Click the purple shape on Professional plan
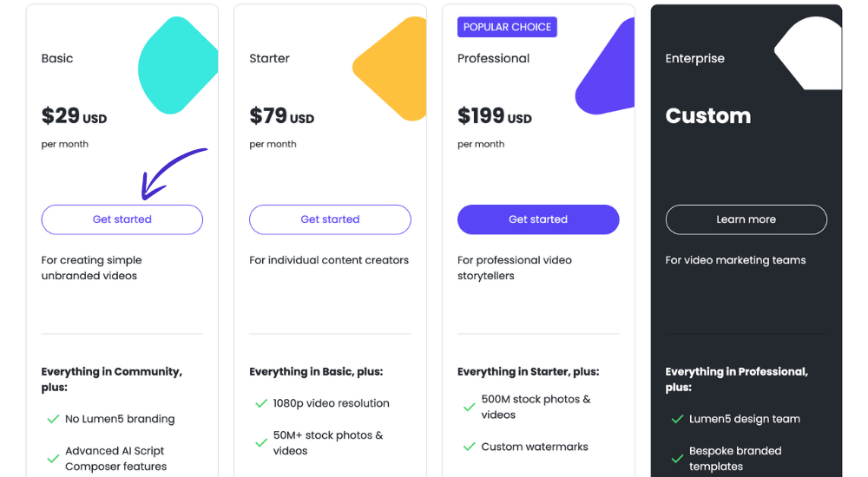Screen dimensions: 868x477 coord(605,67)
